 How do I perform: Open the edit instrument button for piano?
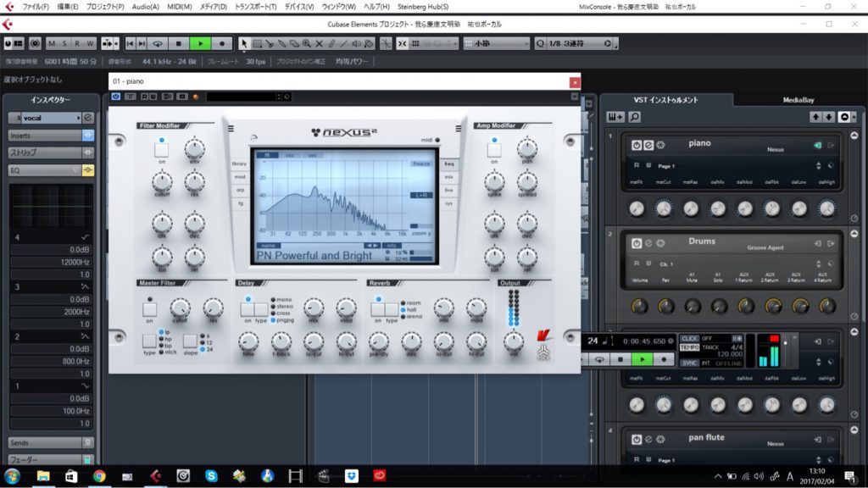648,145
